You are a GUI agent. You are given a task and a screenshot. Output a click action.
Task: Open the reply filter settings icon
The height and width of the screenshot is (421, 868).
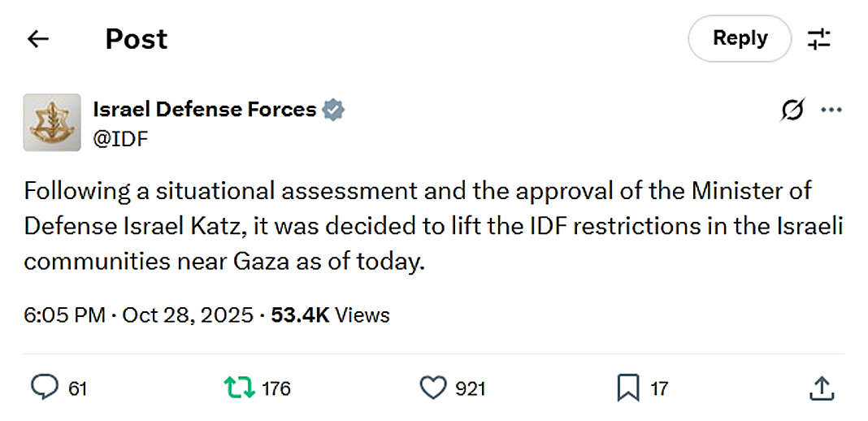(x=818, y=38)
